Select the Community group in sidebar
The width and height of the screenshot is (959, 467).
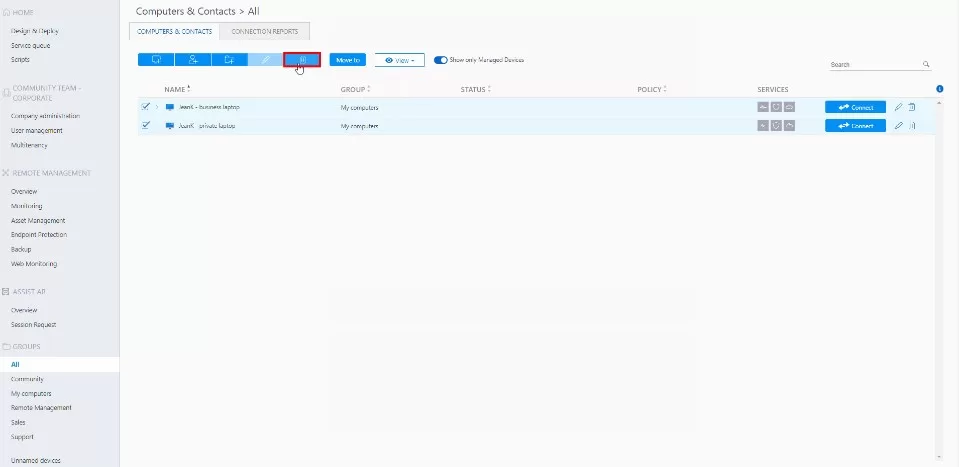27,379
